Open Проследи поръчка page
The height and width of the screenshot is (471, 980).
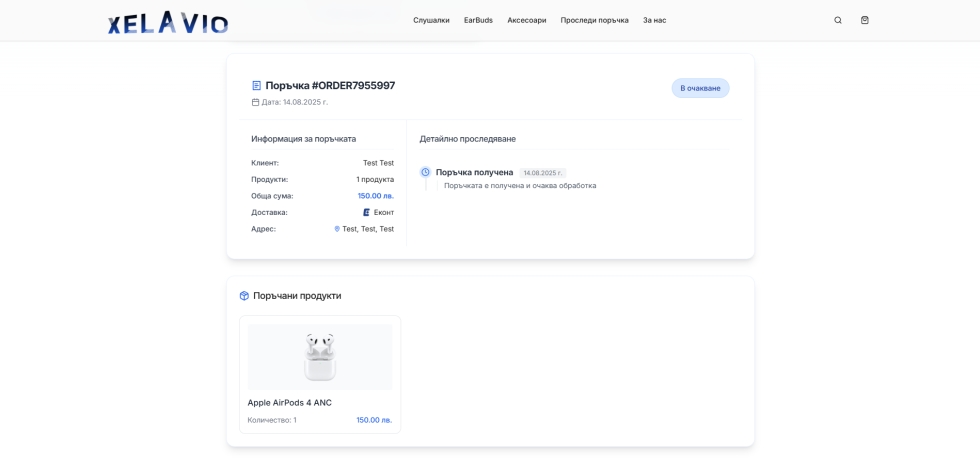pos(594,20)
